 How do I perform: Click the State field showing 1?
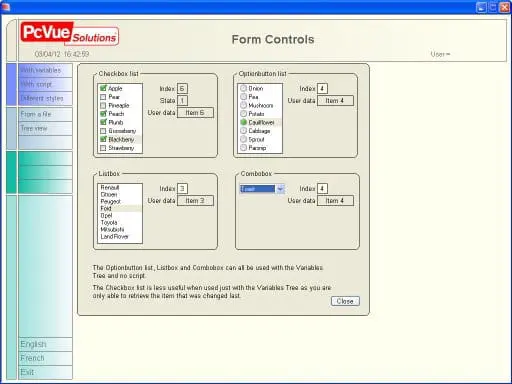(182, 101)
